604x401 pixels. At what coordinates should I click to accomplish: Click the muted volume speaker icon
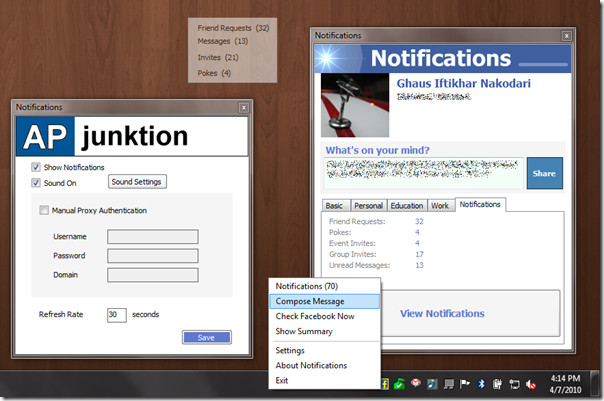(x=530, y=384)
